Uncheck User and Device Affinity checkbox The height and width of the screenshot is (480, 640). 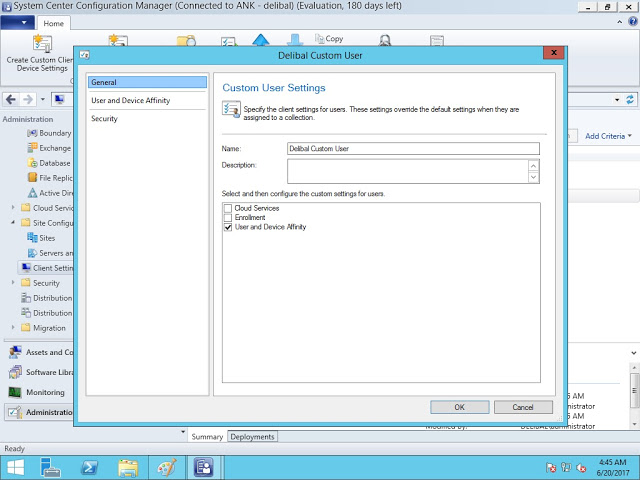[x=228, y=227]
